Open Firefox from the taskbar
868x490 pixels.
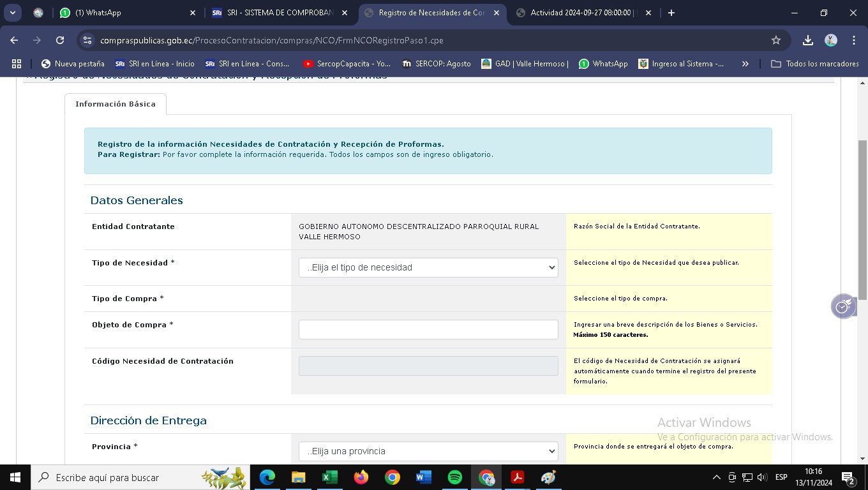tap(361, 477)
